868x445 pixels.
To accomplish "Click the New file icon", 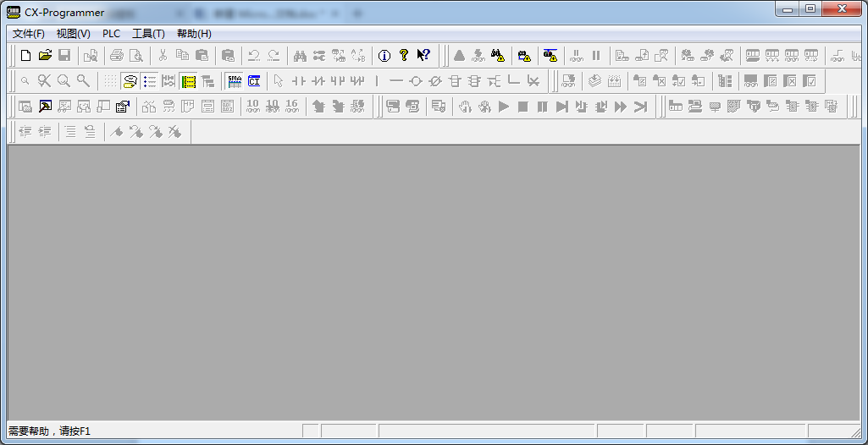I will 25,56.
